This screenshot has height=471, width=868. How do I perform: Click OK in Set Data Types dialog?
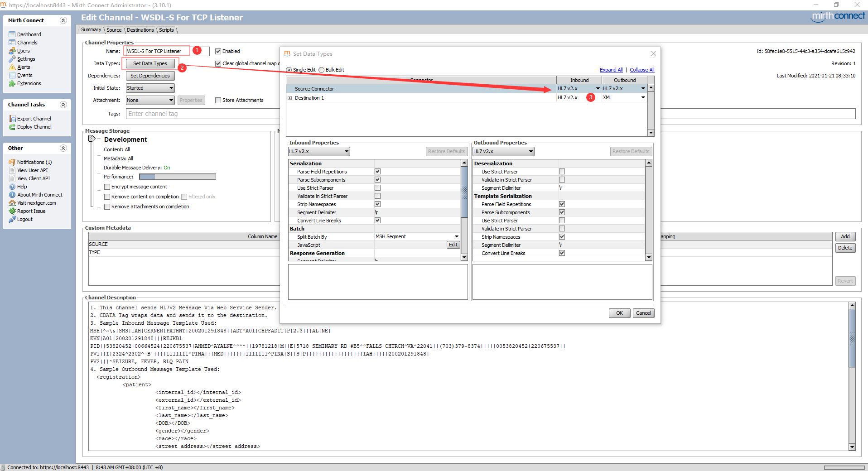tap(619, 313)
